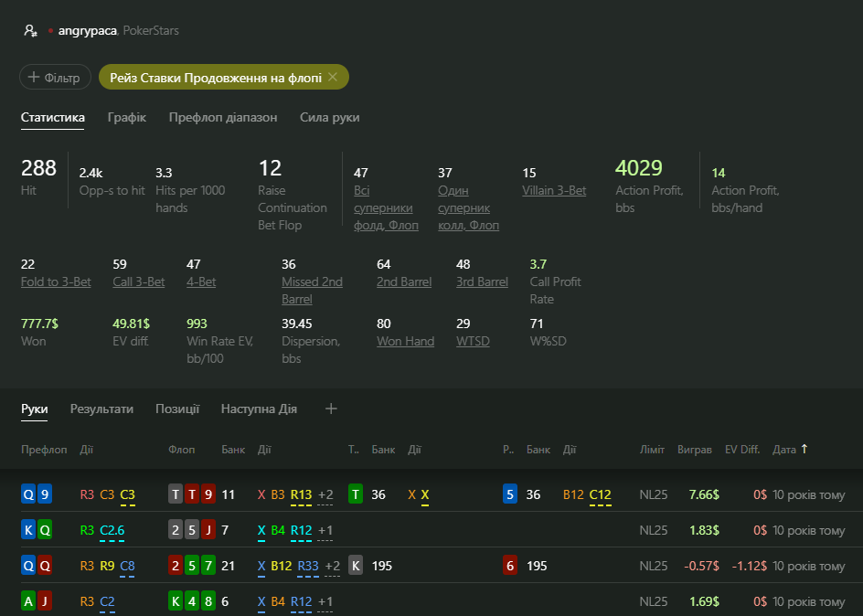This screenshot has width=863, height=616.
Task: Add a new tab with the plus icon
Action: 331,409
